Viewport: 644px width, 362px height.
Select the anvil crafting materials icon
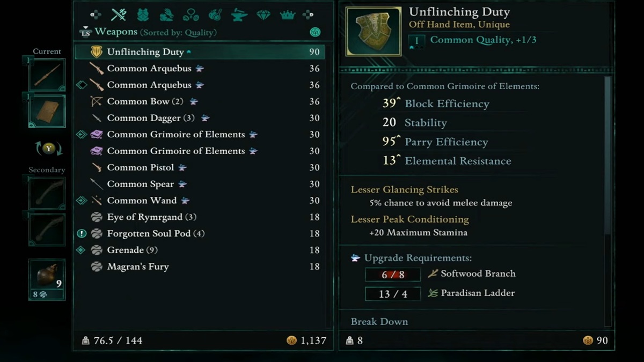239,15
